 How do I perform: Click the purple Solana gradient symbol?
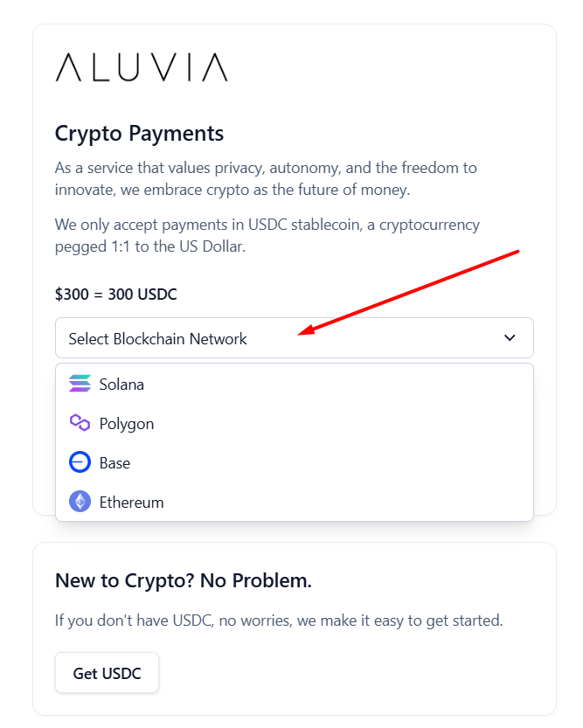tap(80, 384)
